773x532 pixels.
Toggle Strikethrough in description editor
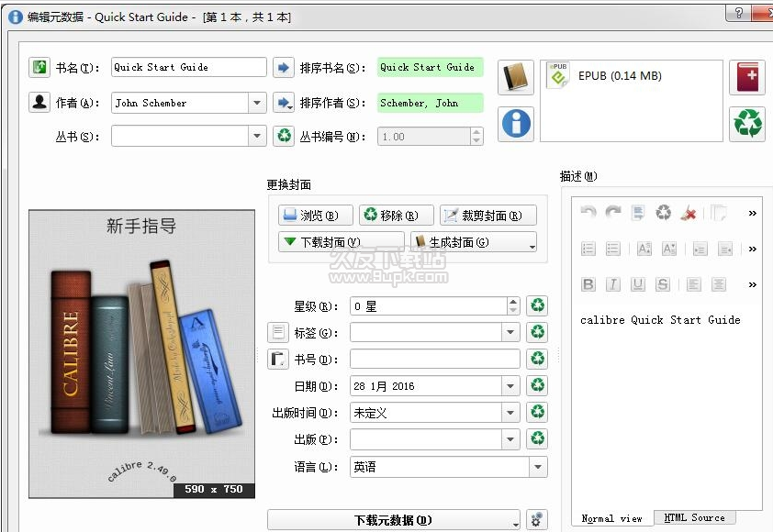(x=663, y=284)
